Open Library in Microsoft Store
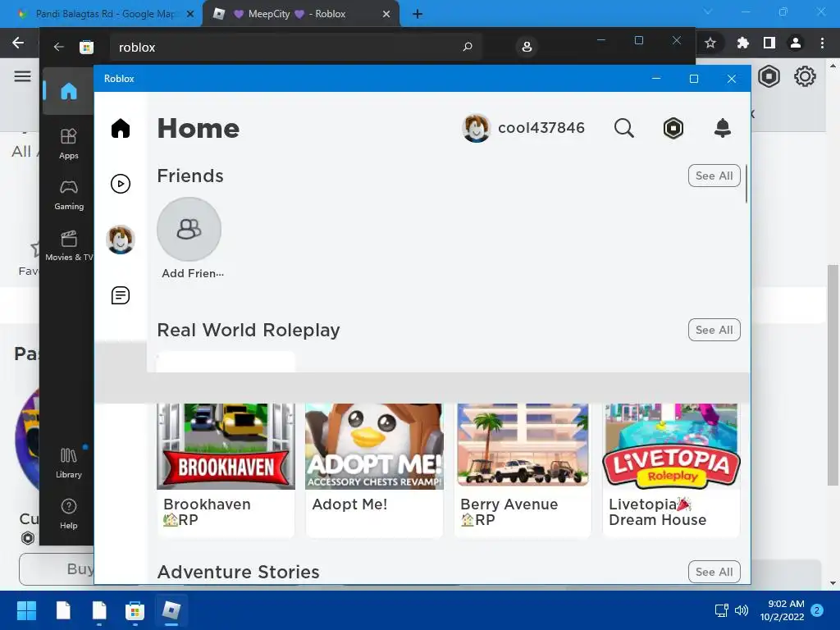 pos(69,463)
